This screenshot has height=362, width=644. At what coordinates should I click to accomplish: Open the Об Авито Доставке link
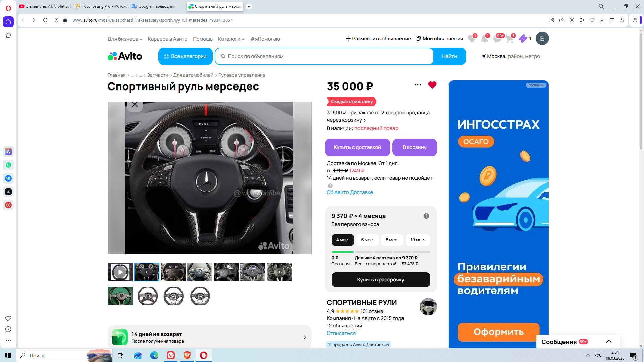[x=350, y=192]
